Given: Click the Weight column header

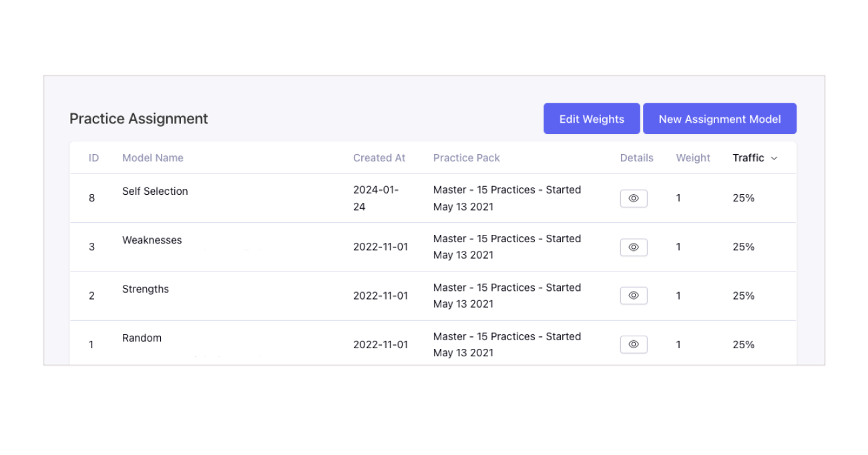Looking at the screenshot, I should 692,157.
